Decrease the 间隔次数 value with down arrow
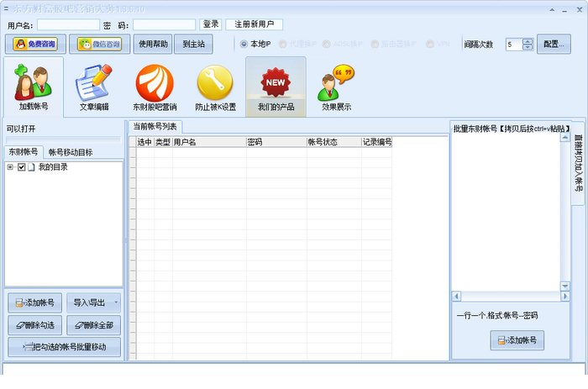Screen dimensions: 588x389 528,47
